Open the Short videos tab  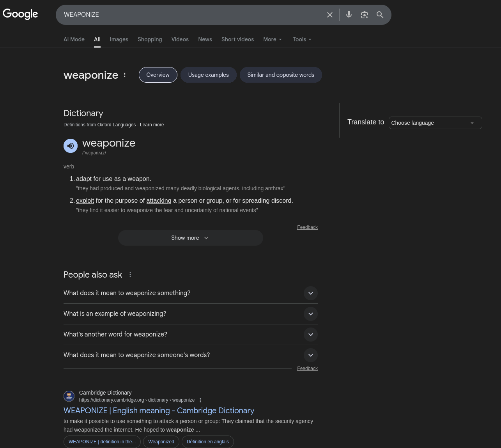click(x=237, y=39)
